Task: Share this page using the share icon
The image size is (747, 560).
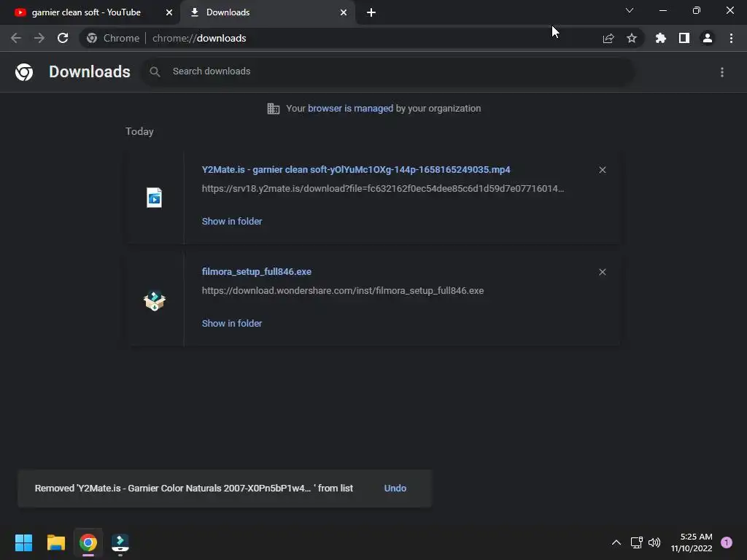Action: [x=608, y=38]
